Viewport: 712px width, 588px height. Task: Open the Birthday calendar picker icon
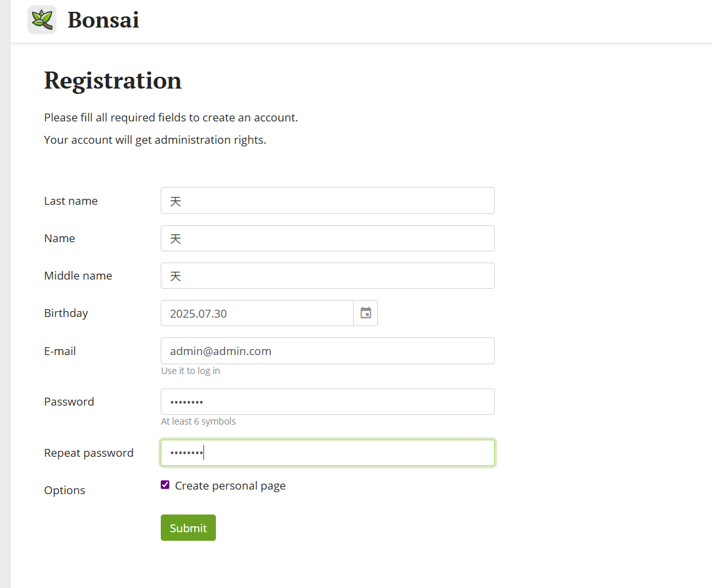coord(366,313)
